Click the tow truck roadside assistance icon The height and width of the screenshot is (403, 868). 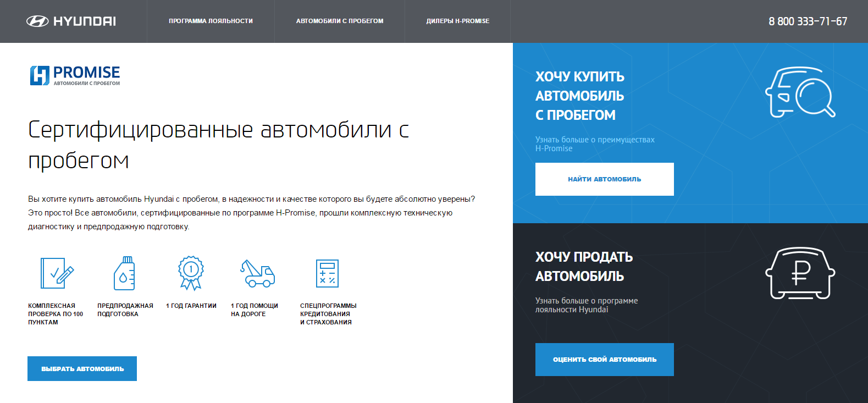point(257,273)
